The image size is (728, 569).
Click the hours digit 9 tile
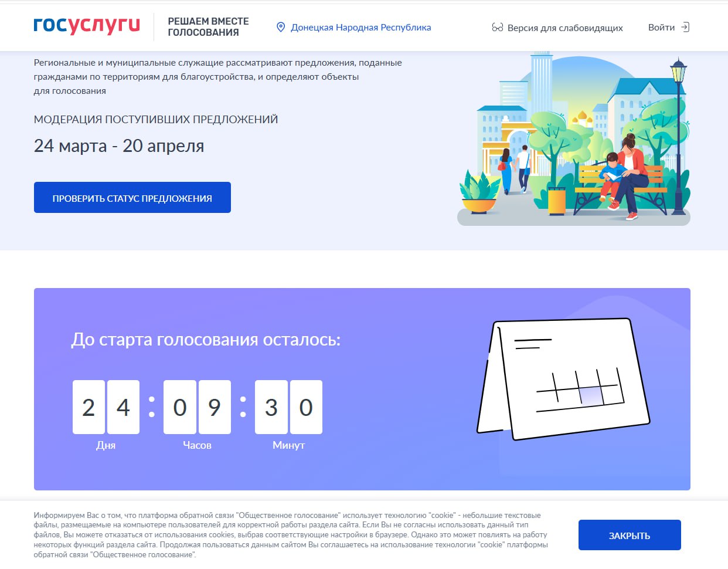[215, 407]
